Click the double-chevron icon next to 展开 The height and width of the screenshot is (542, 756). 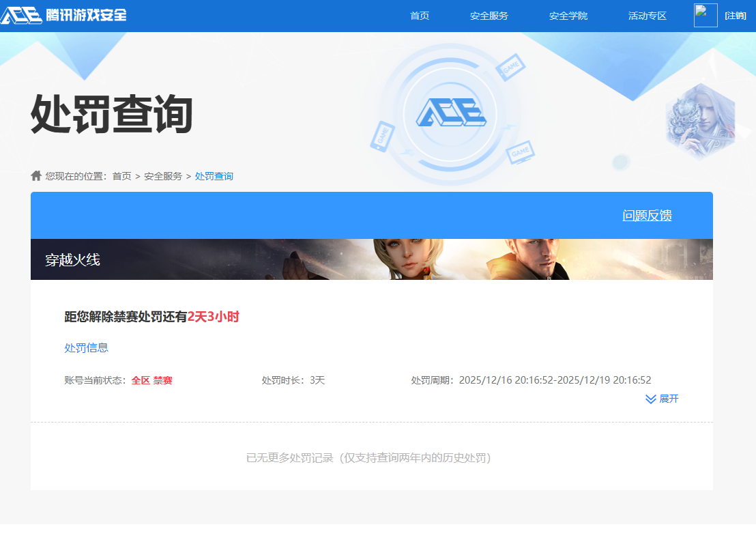[650, 399]
